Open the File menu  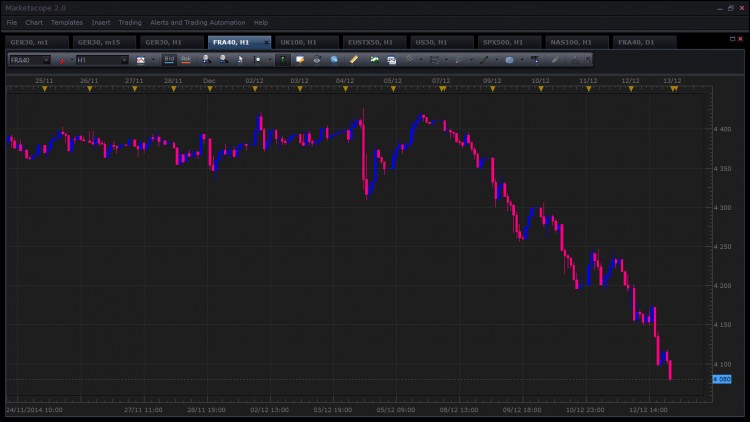(x=11, y=22)
